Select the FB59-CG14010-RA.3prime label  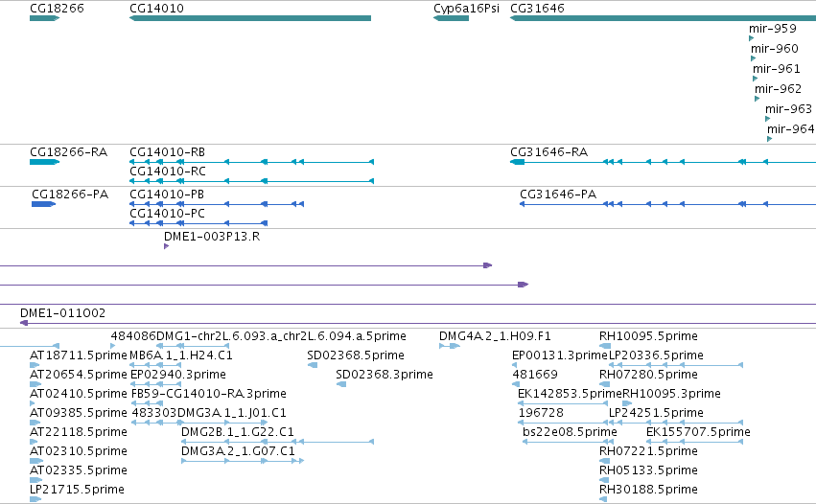pyautogui.click(x=209, y=394)
